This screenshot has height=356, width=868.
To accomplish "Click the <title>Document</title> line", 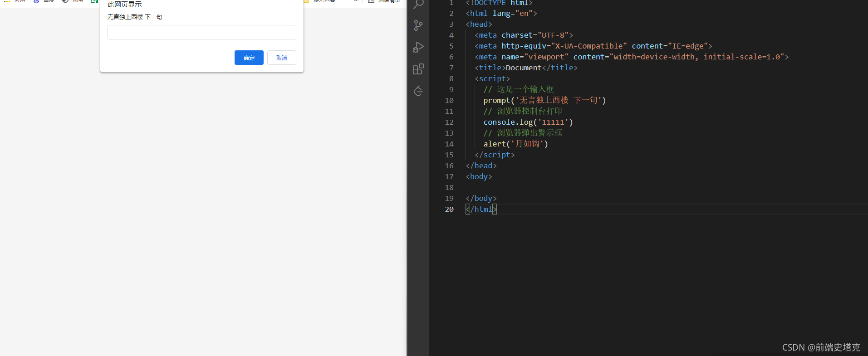I will (x=526, y=68).
